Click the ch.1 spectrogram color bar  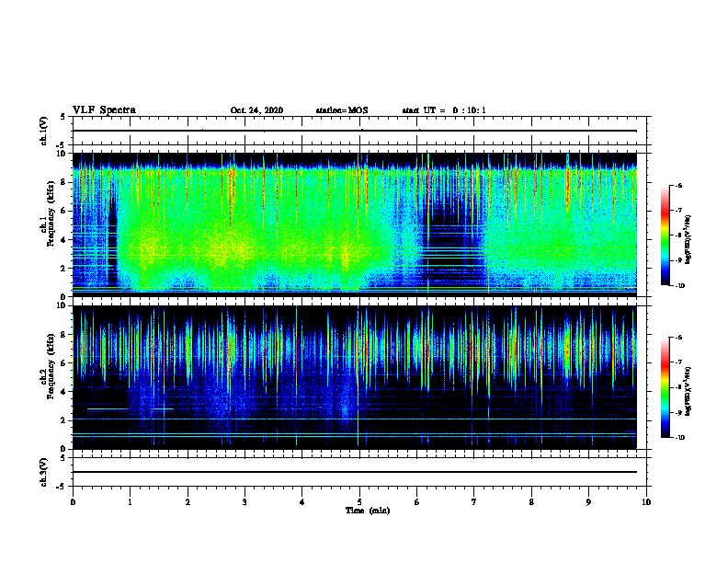point(665,236)
